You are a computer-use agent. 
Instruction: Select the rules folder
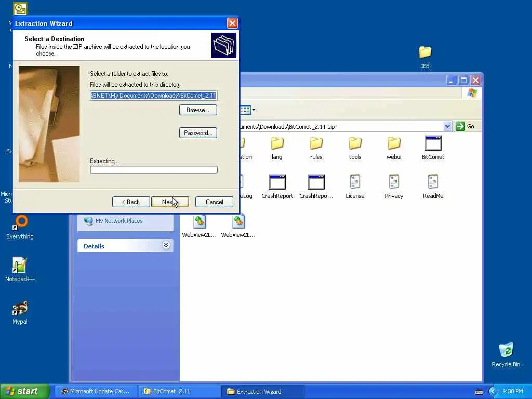coord(316,148)
